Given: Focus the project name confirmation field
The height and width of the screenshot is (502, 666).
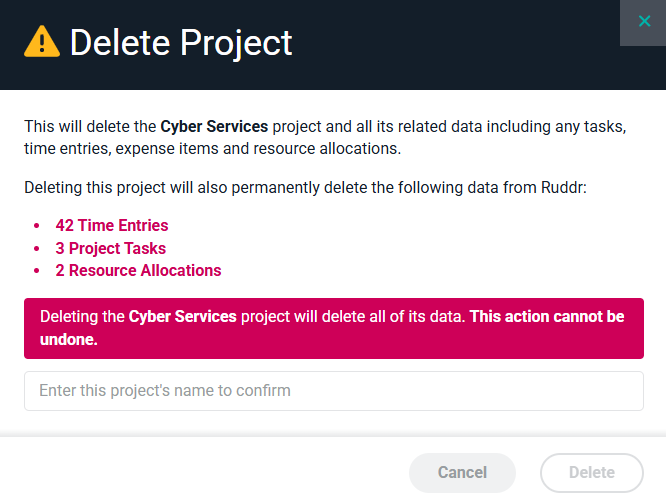Looking at the screenshot, I should 333,391.
